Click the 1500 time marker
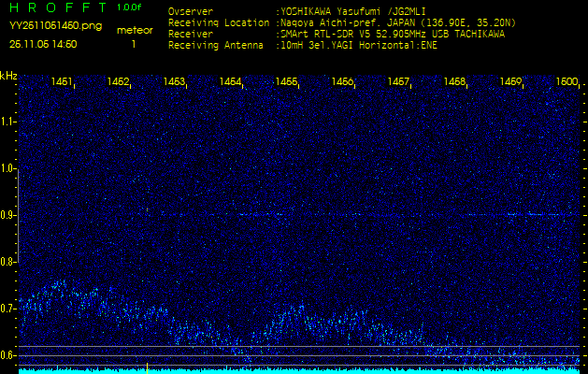 point(566,82)
